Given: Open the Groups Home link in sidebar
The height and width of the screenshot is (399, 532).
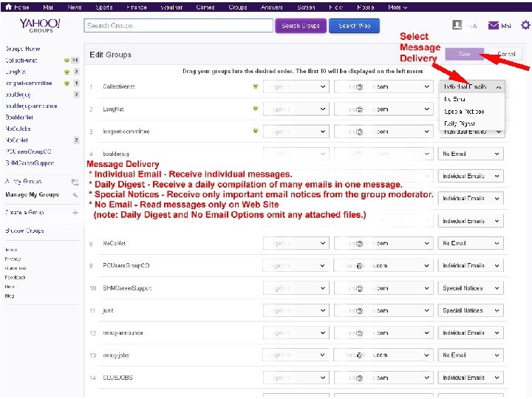Looking at the screenshot, I should click(23, 49).
